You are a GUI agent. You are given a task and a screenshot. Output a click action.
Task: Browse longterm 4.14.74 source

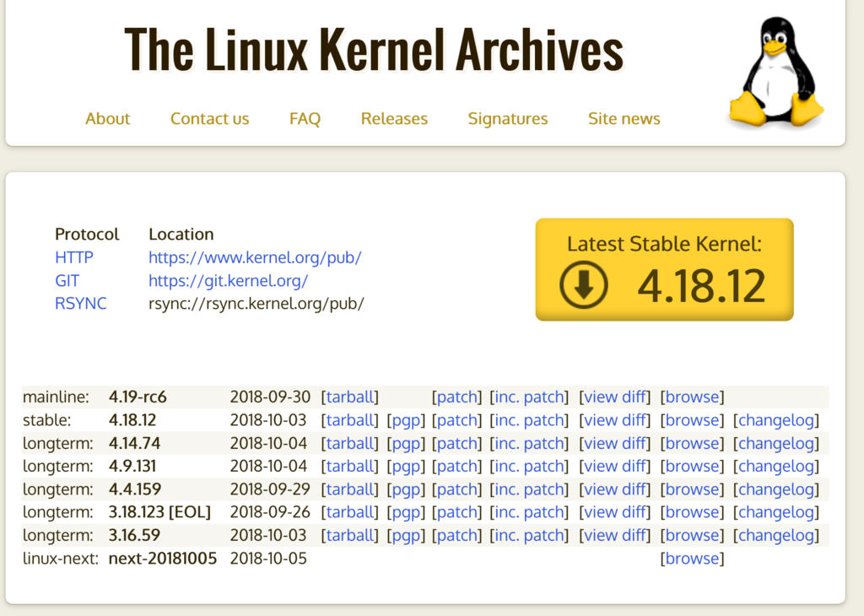click(692, 443)
